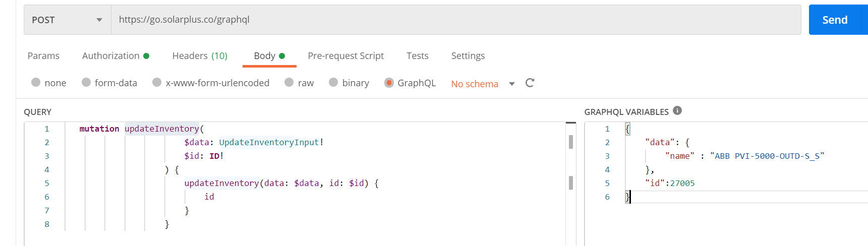Choose x-www-form-urlencoded body type
The width and height of the screenshot is (868, 246).
pyautogui.click(x=157, y=83)
